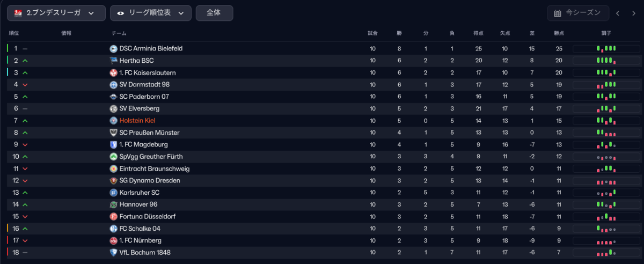Viewport: 644px width, 264px height.
Task: Go to previous season with left arrow
Action: pyautogui.click(x=618, y=13)
